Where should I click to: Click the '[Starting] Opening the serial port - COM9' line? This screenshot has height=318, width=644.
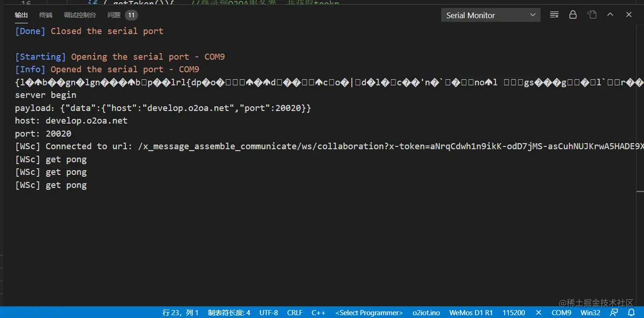120,57
